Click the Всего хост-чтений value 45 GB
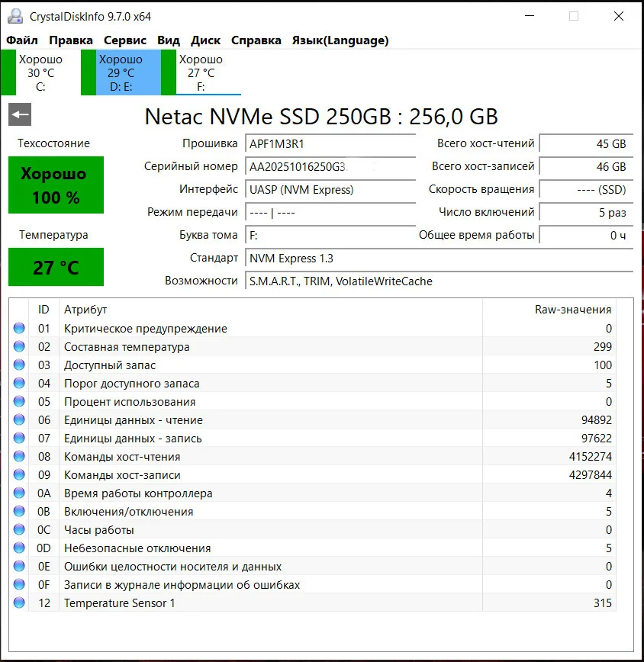Image resolution: width=644 pixels, height=662 pixels. (x=586, y=144)
